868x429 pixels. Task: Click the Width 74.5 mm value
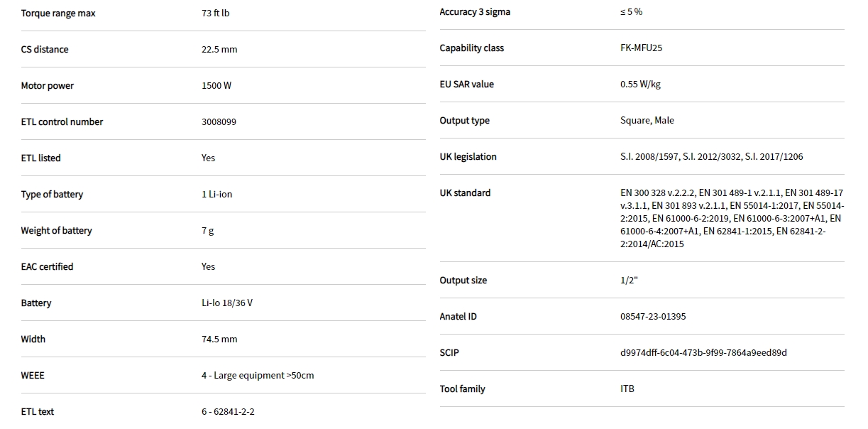point(219,340)
